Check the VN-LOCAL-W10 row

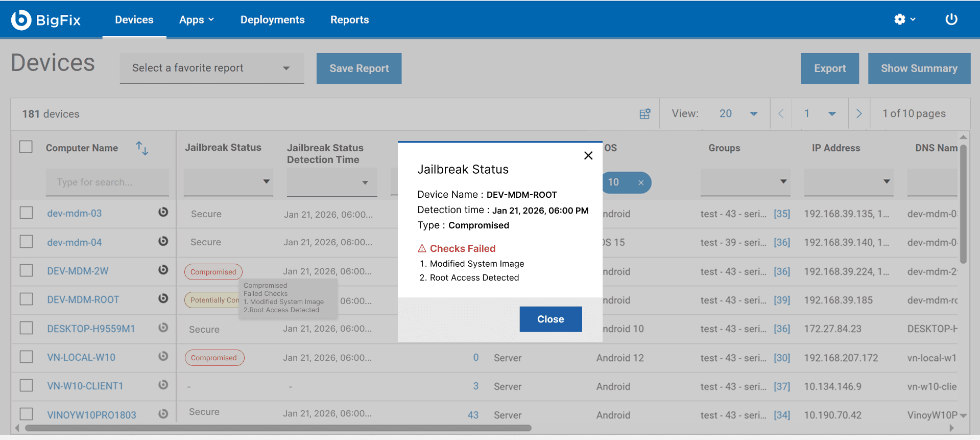[x=26, y=357]
